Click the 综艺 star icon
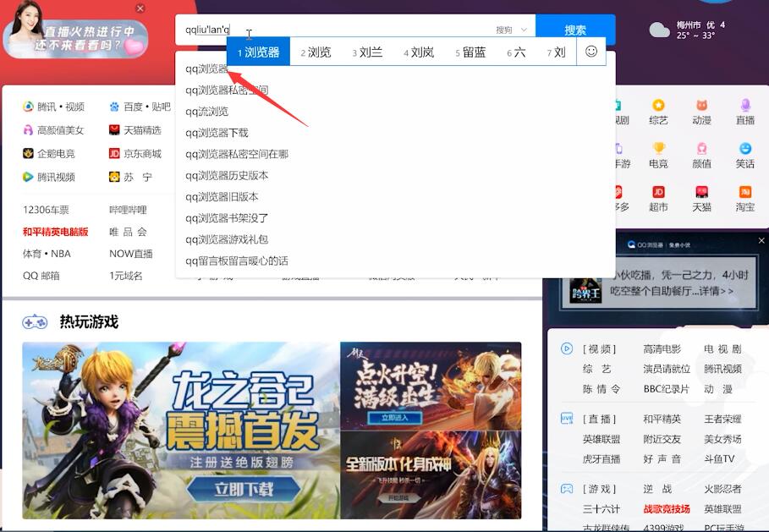Viewport: 769px width, 532px height. click(658, 105)
